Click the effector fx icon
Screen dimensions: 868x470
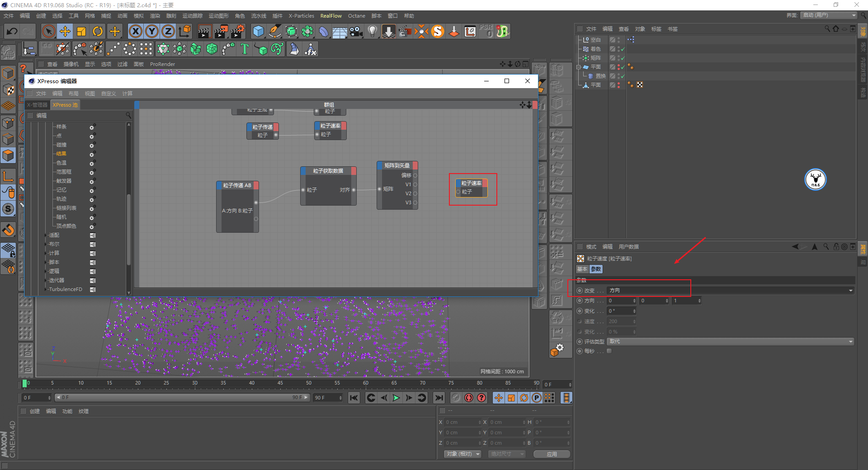point(311,49)
